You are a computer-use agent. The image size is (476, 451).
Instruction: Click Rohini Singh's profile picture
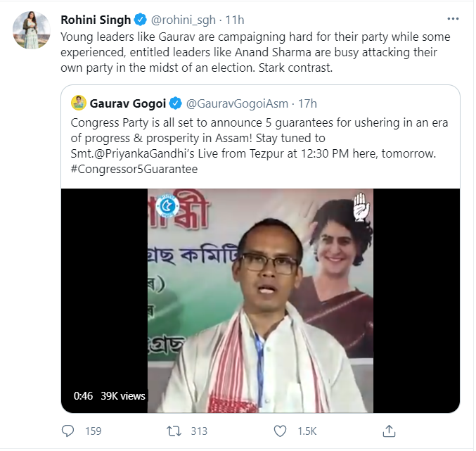pyautogui.click(x=31, y=30)
